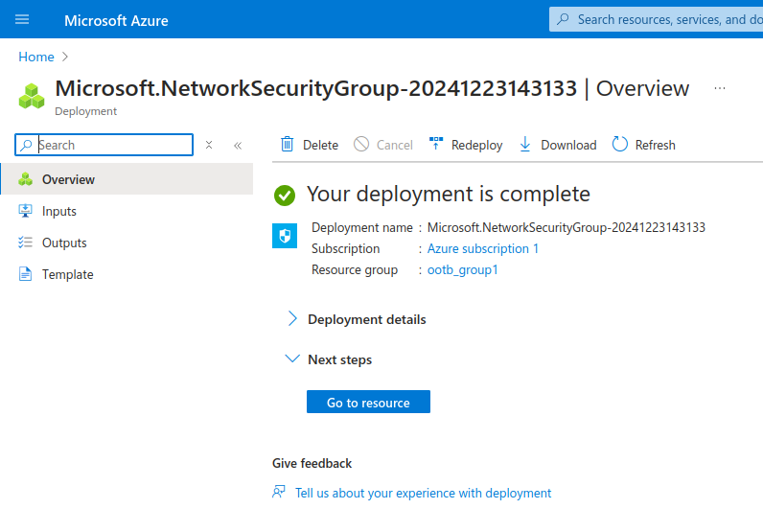Expand the Deployment details section
This screenshot has width=763, height=532.
(293, 319)
